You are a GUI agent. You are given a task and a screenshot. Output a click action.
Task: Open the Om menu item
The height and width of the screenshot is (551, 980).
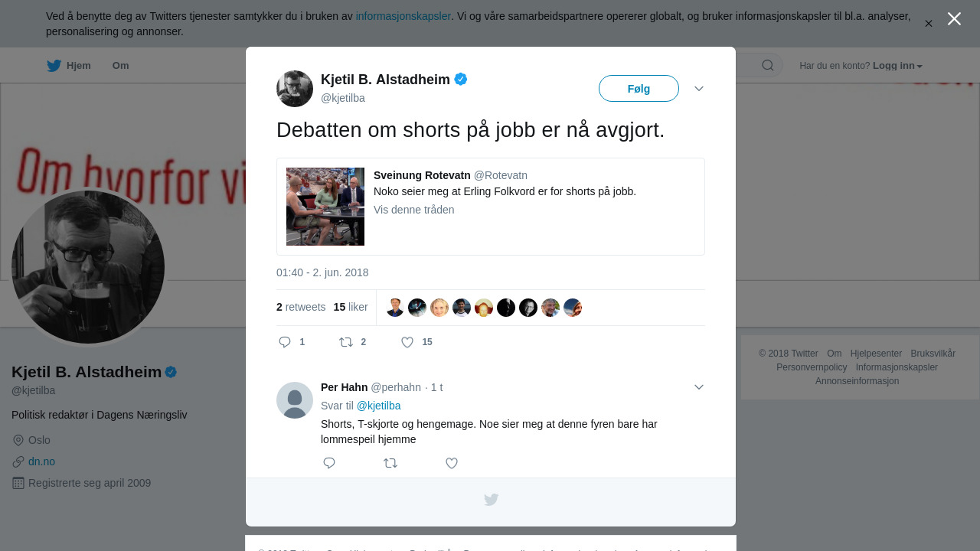tap(121, 66)
